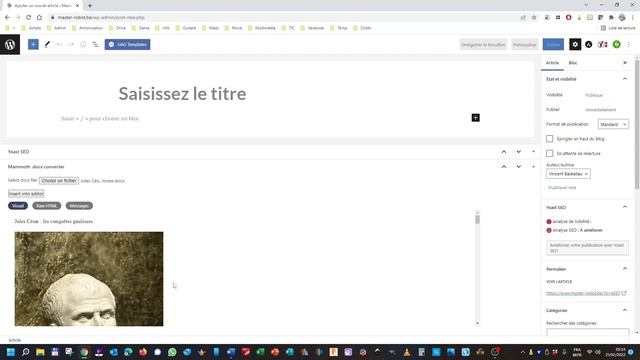The height and width of the screenshot is (360, 640).
Task: Open the list view outline icon
Action: [x=95, y=44]
